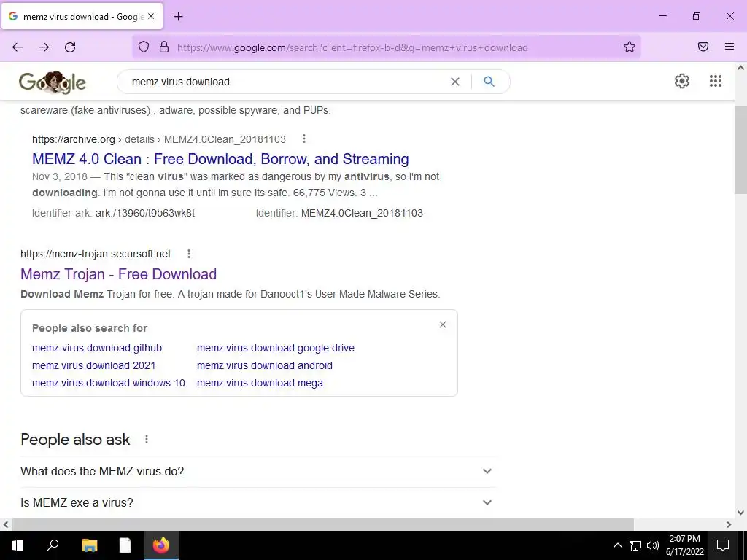
Task: Click the archive.org breadcrumb URL
Action: pyautogui.click(x=159, y=139)
